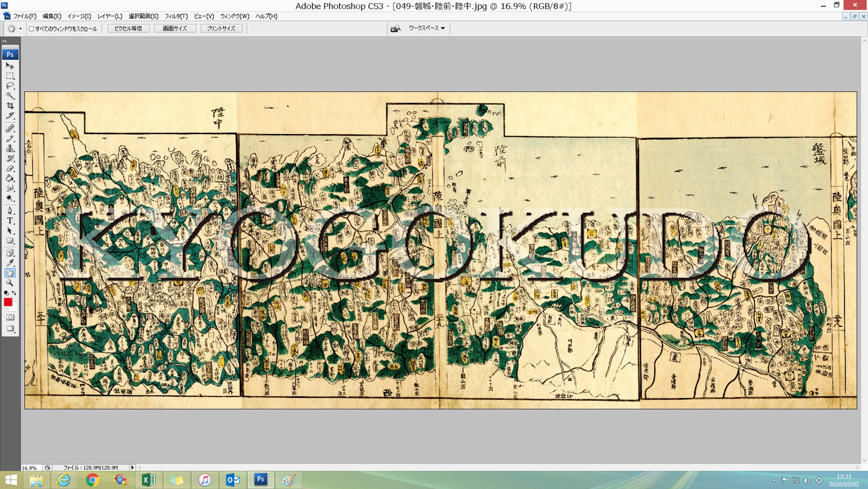The image size is (868, 489).
Task: Open the ヘルプ(H) menu
Action: coord(267,16)
